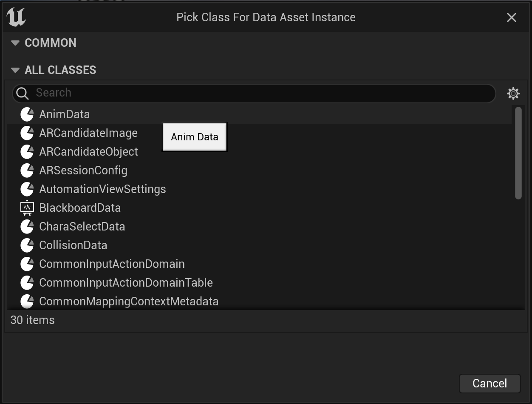Image resolution: width=532 pixels, height=404 pixels.
Task: Click the disclosure triangle before COMMON
Action: click(x=16, y=43)
